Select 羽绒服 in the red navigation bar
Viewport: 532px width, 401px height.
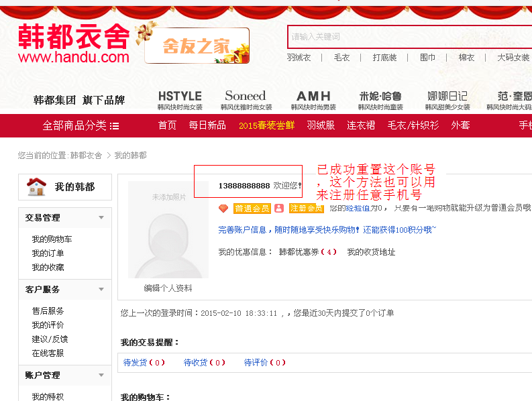(321, 125)
